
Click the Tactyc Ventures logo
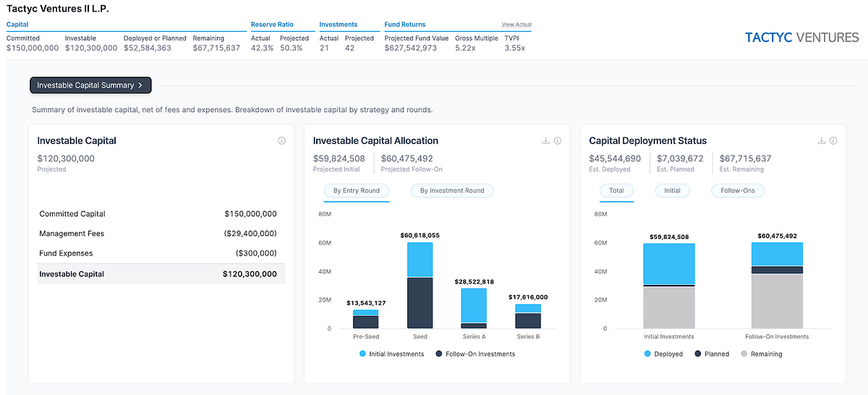click(801, 38)
